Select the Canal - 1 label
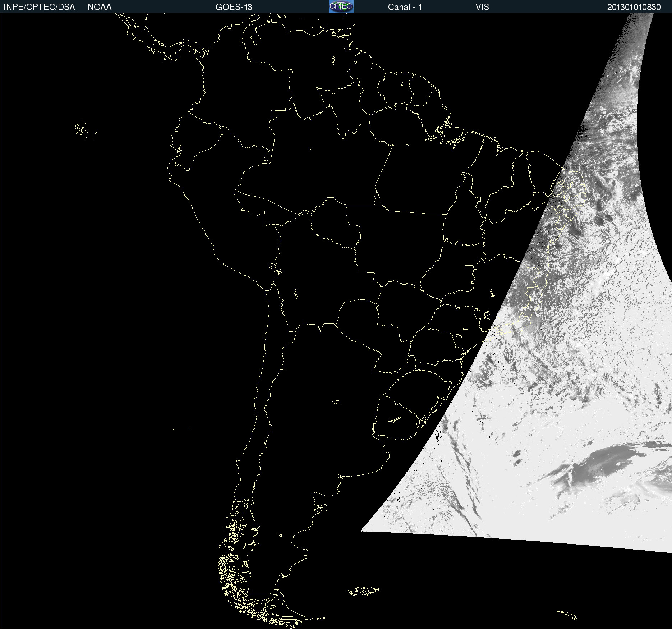672x629 pixels. point(405,7)
